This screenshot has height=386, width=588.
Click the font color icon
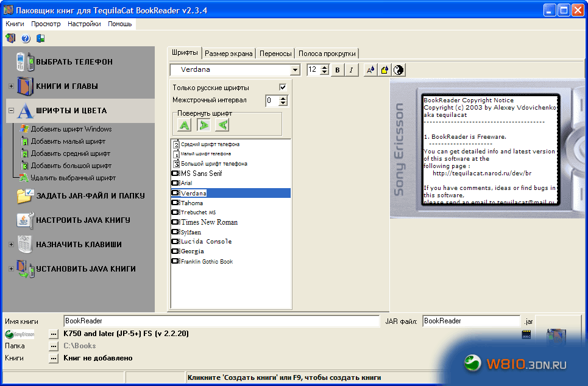tap(370, 69)
